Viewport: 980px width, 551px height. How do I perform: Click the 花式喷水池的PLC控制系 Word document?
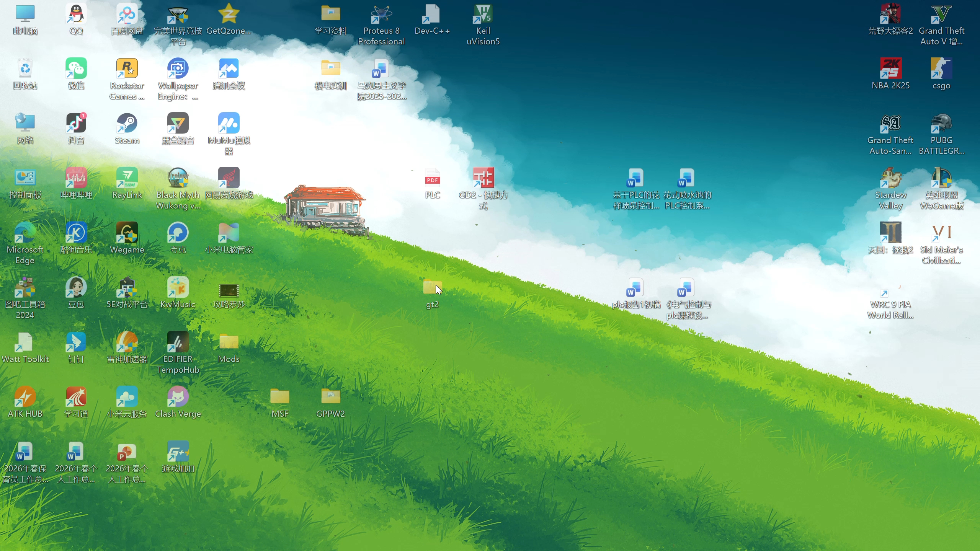point(687,178)
